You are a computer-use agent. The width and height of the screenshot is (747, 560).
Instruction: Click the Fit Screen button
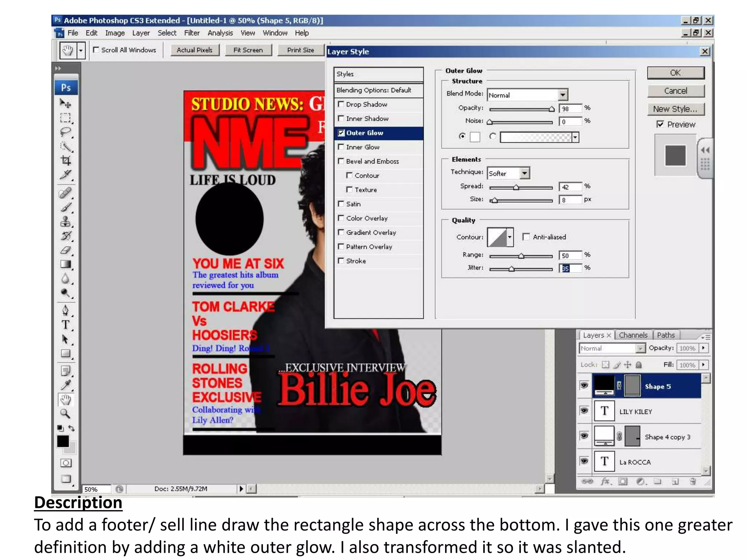tap(248, 50)
